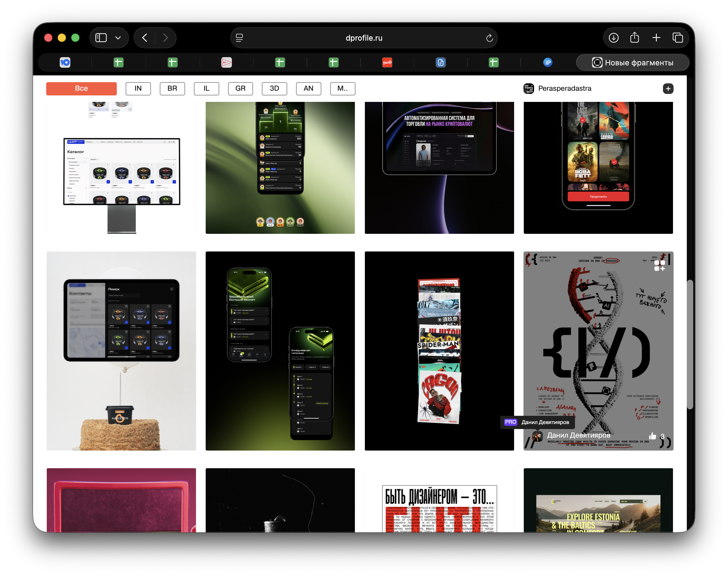Open the Быть дизайнером poster project
Viewport: 728px width, 576px height.
coord(439,500)
